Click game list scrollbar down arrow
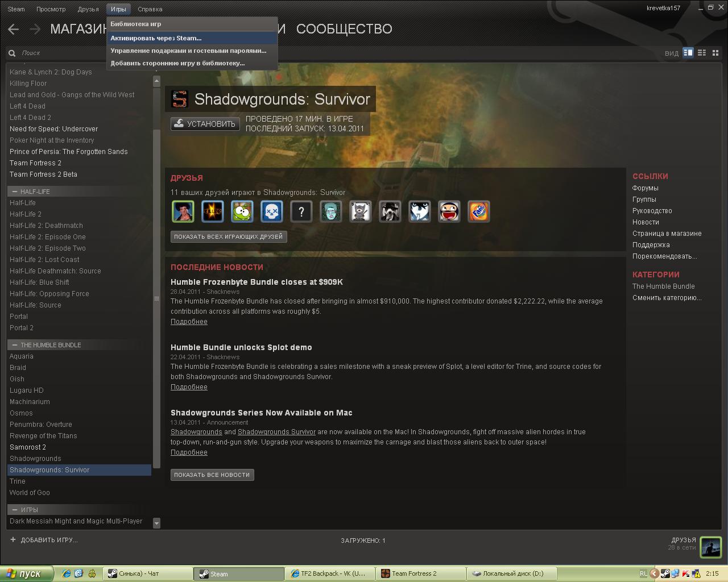 point(156,523)
